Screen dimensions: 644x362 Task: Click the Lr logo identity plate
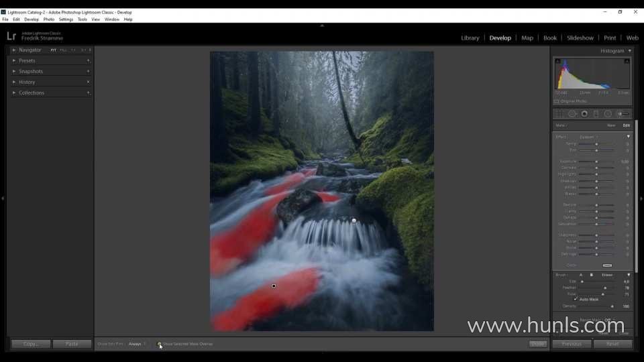pos(11,36)
